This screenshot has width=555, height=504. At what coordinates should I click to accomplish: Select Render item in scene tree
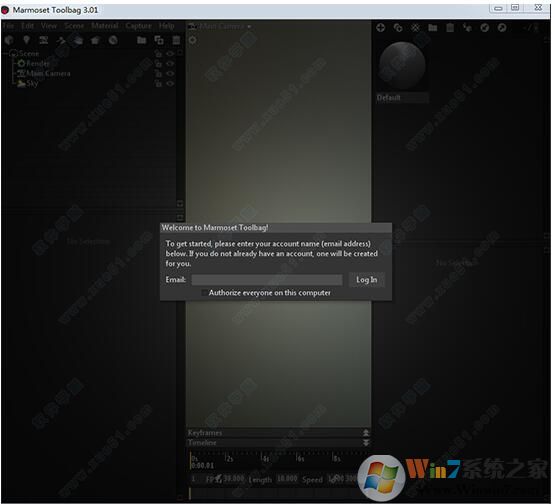pos(38,63)
